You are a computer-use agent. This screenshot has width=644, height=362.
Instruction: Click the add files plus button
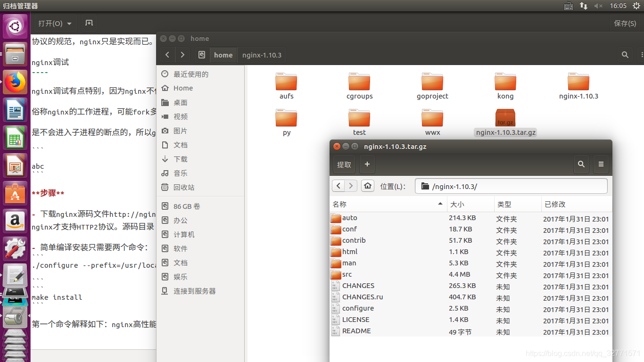point(367,165)
